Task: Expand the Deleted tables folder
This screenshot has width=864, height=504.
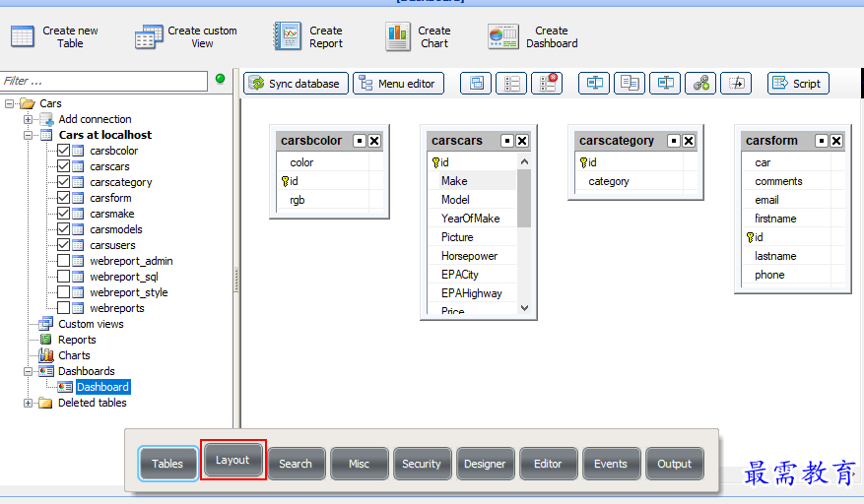Action: [28, 403]
